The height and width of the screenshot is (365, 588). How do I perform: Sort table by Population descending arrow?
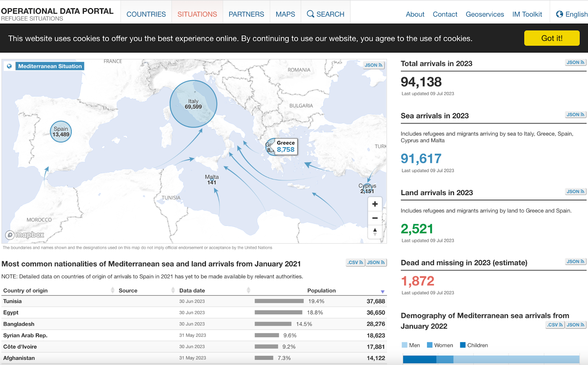[x=383, y=291]
